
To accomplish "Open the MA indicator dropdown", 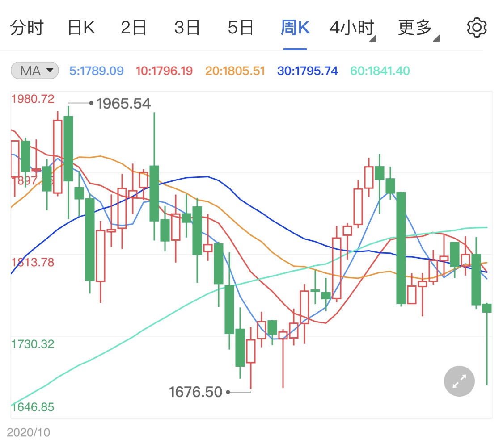I will tap(34, 70).
